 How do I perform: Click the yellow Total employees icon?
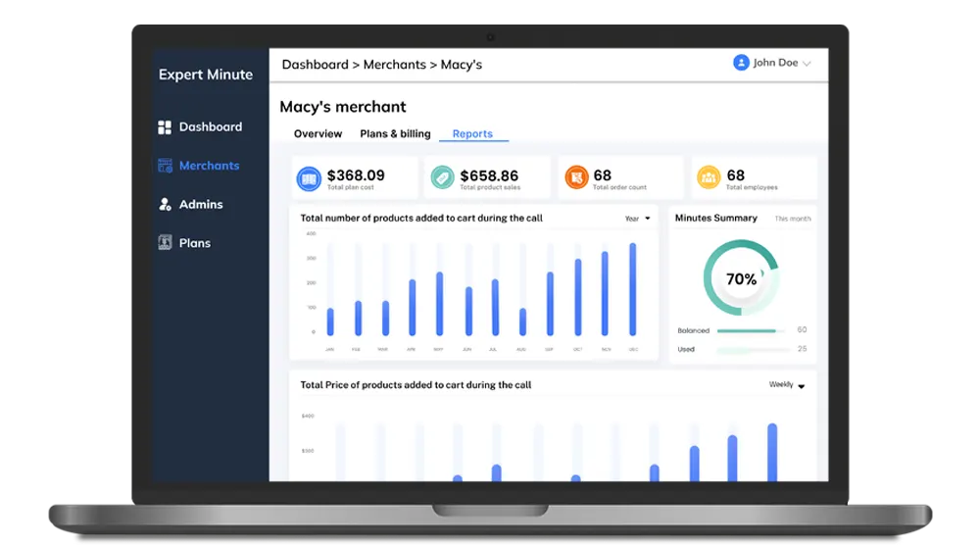pos(709,177)
